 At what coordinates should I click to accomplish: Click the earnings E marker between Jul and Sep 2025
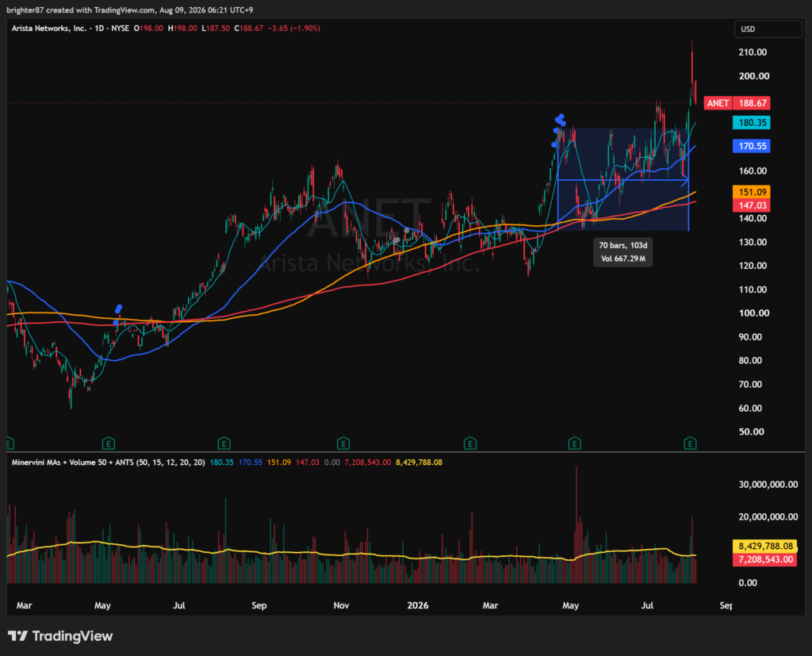pyautogui.click(x=224, y=443)
